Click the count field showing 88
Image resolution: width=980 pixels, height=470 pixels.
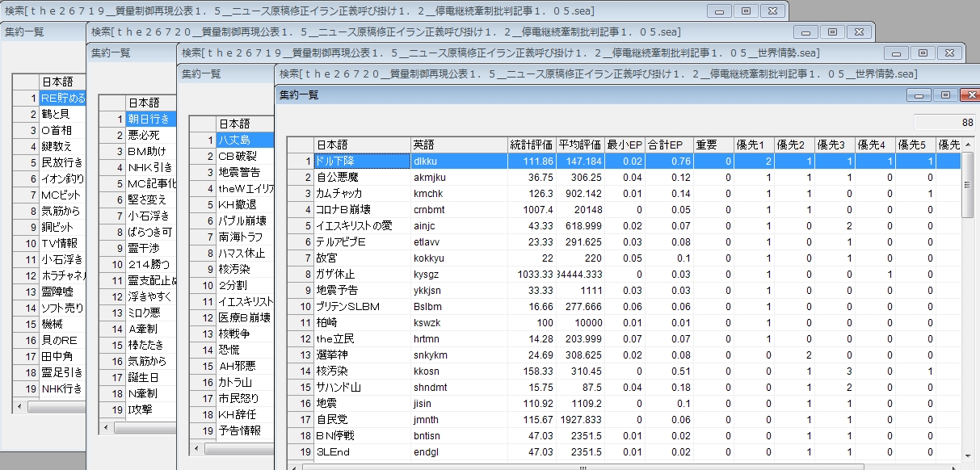tap(944, 123)
